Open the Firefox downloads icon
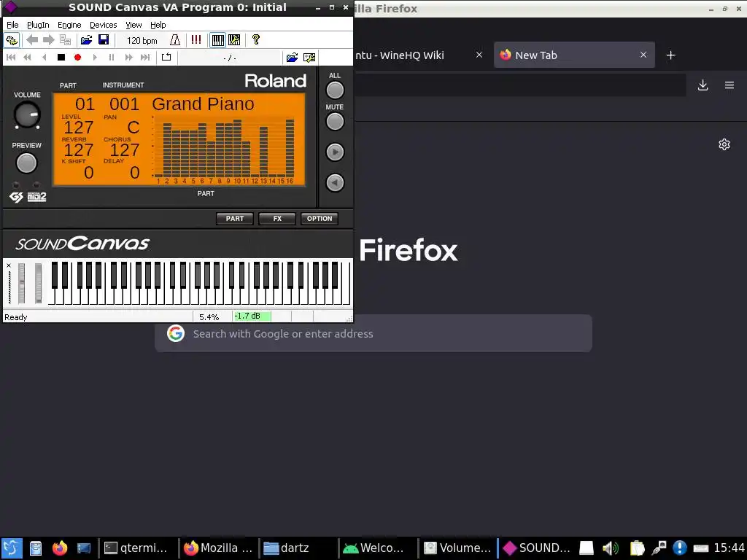The height and width of the screenshot is (560, 747). 703,85
